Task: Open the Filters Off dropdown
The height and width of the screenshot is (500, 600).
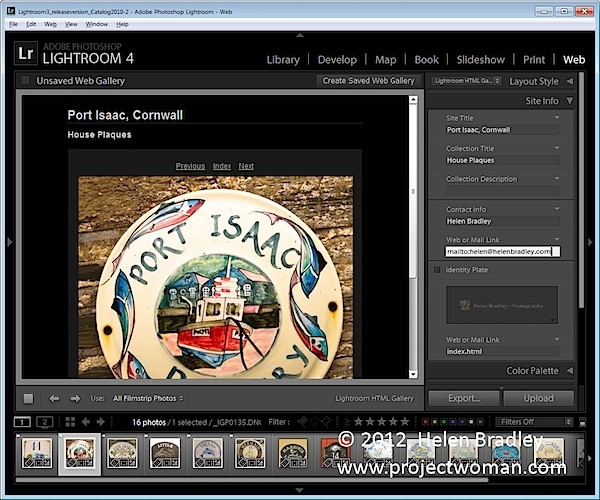Action: click(534, 422)
